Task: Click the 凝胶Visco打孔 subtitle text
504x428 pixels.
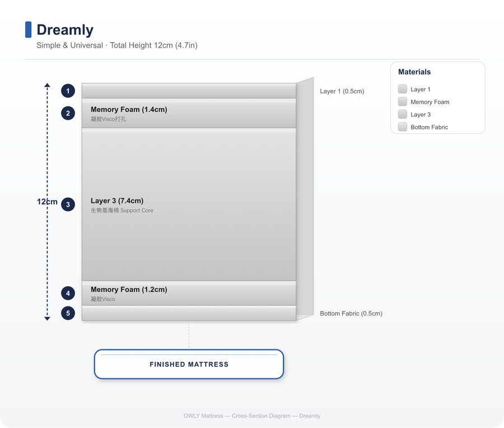Action: click(x=108, y=119)
